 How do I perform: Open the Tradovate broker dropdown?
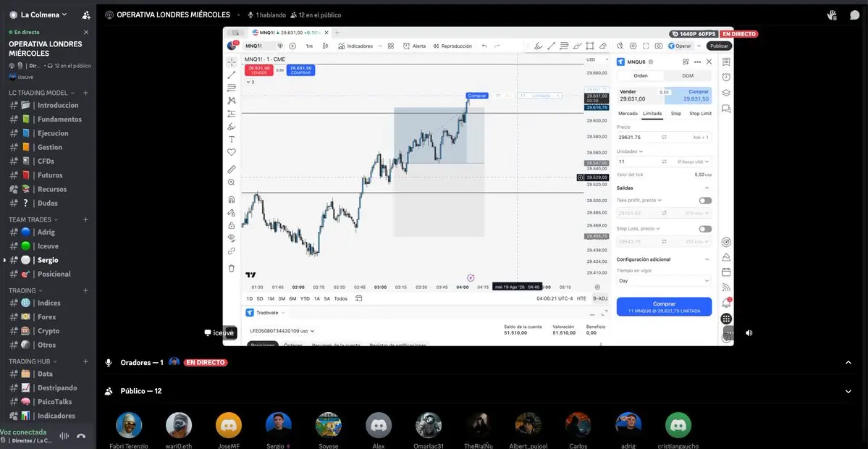coord(266,313)
